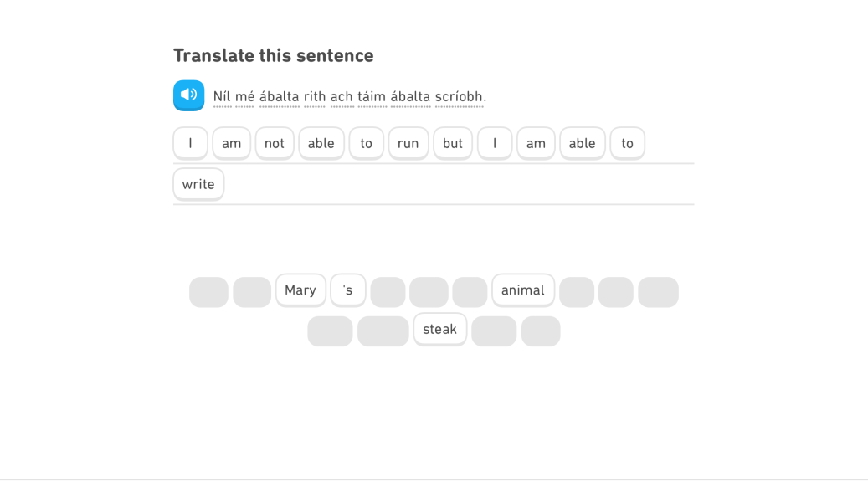Reveal hint for the word 'rith'
The height and width of the screenshot is (482, 868).
click(315, 96)
